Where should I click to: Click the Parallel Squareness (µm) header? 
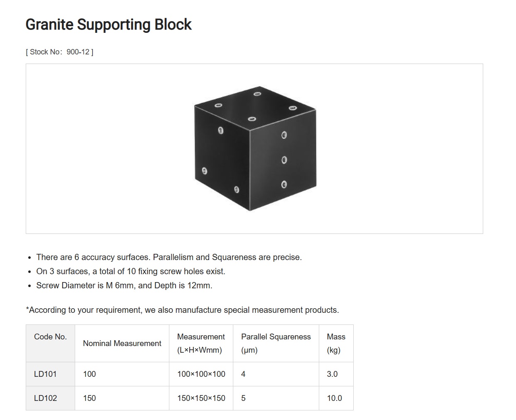point(276,343)
